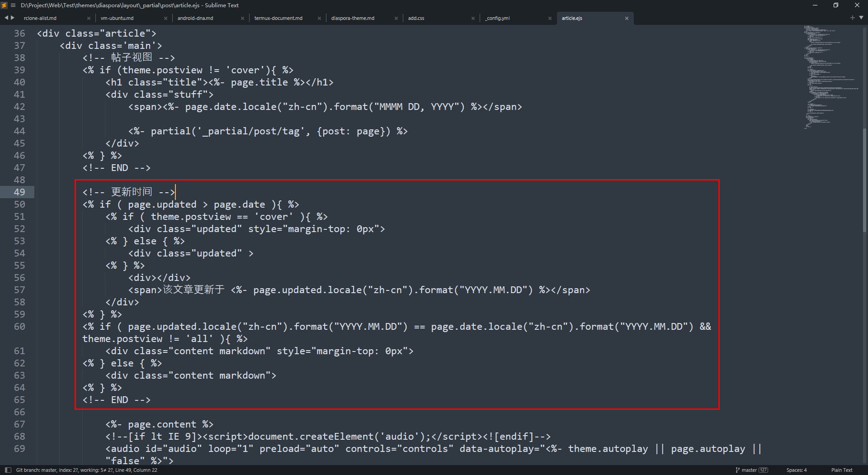Click the previous tab left arrow
The height and width of the screenshot is (475, 868).
pyautogui.click(x=6, y=18)
